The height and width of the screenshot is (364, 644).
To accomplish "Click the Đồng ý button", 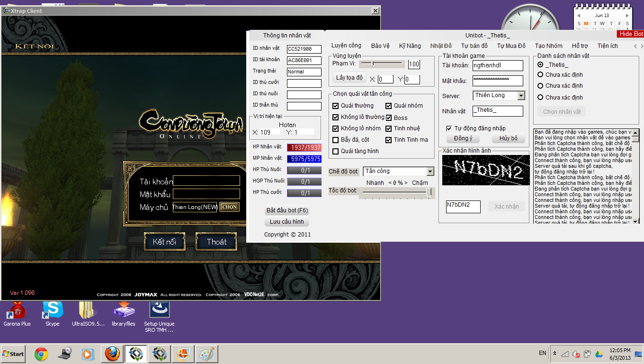I will coord(463,138).
